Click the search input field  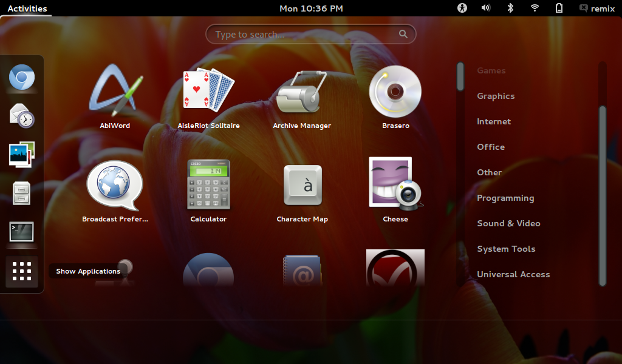click(310, 34)
